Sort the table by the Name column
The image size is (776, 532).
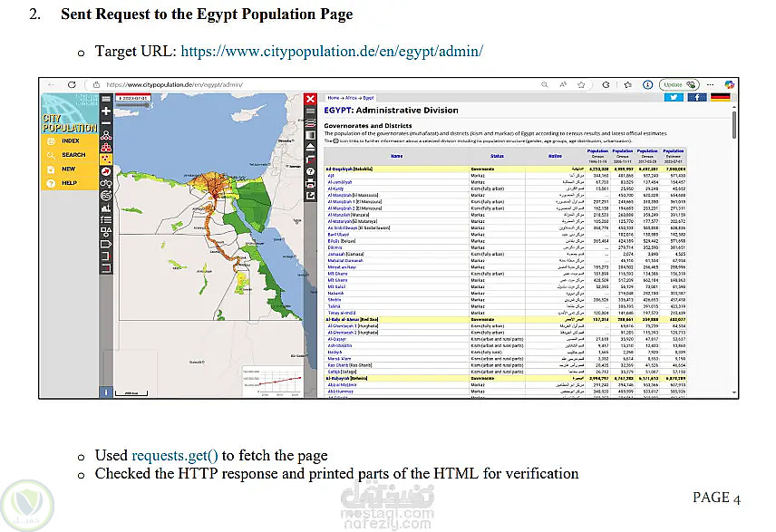pyautogui.click(x=396, y=156)
